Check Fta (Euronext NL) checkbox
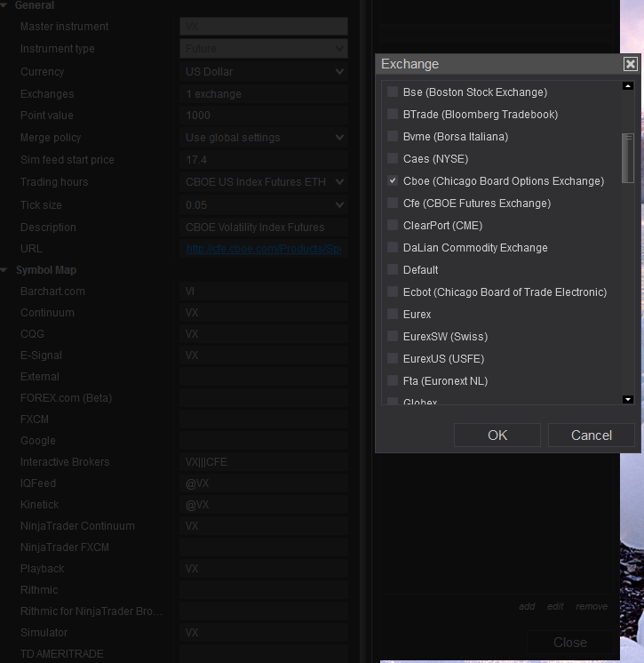 tap(393, 380)
